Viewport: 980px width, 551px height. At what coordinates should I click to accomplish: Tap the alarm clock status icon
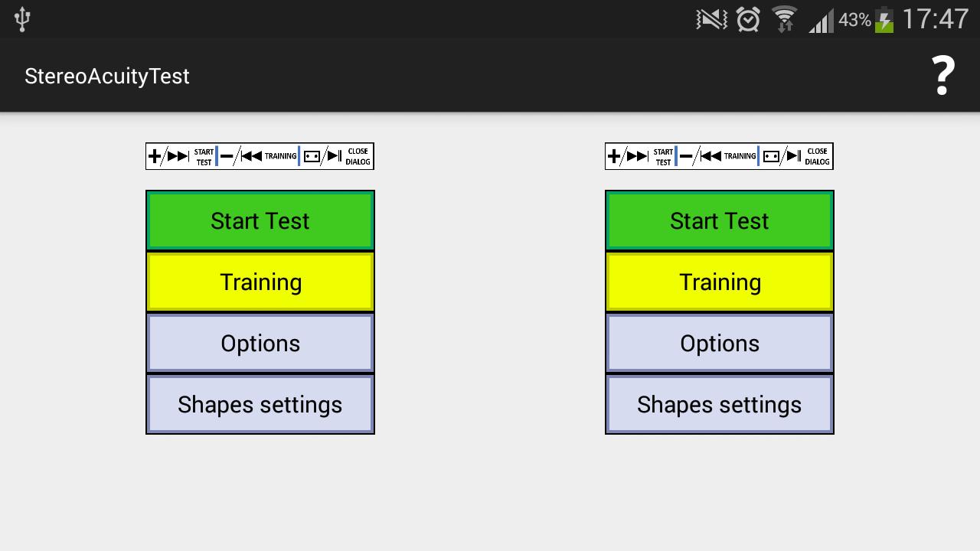[x=748, y=19]
